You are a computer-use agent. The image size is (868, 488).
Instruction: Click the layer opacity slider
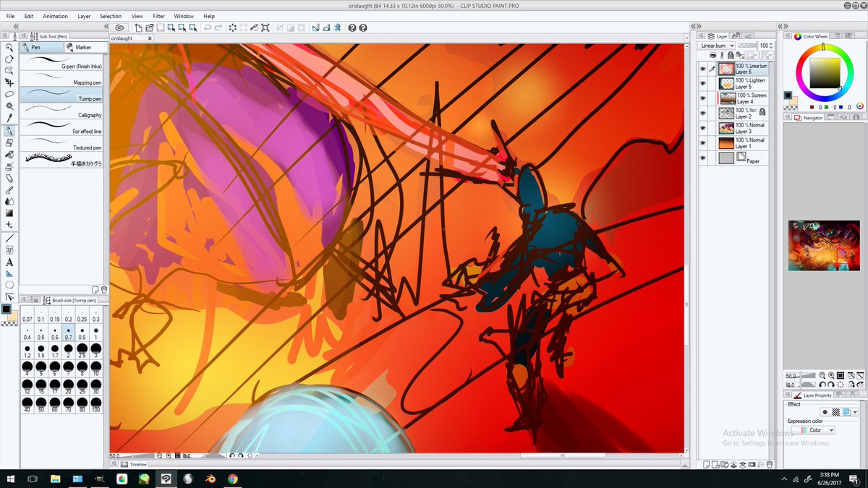(747, 46)
